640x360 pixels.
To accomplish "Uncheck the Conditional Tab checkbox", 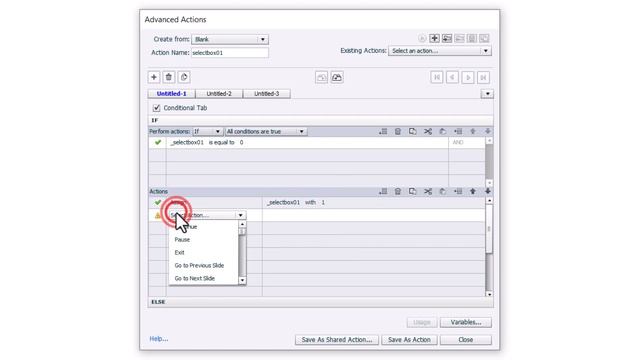I will point(156,108).
